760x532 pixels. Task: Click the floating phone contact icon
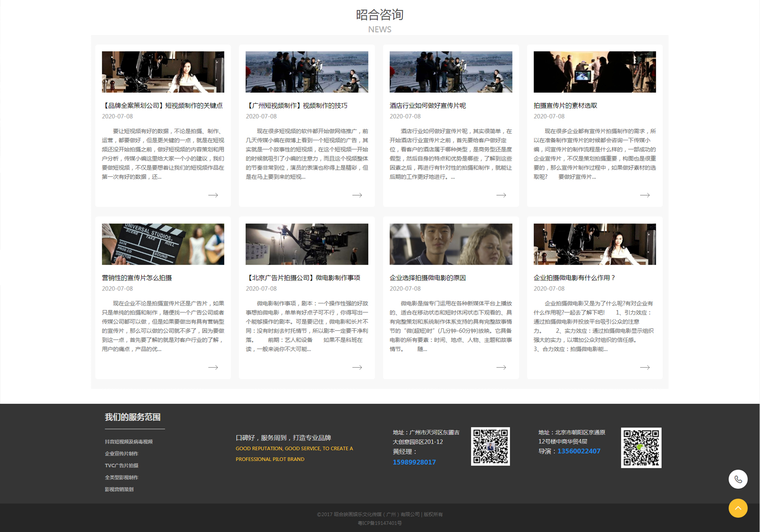pos(738,479)
